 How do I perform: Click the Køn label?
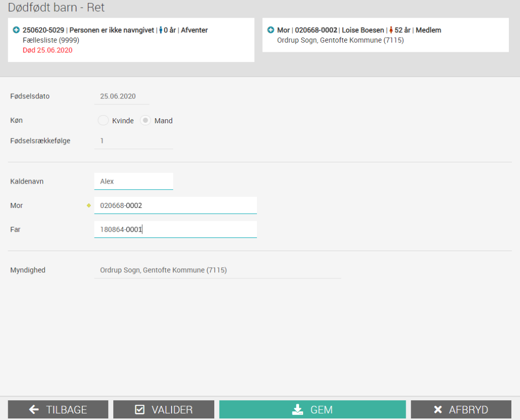(x=17, y=120)
